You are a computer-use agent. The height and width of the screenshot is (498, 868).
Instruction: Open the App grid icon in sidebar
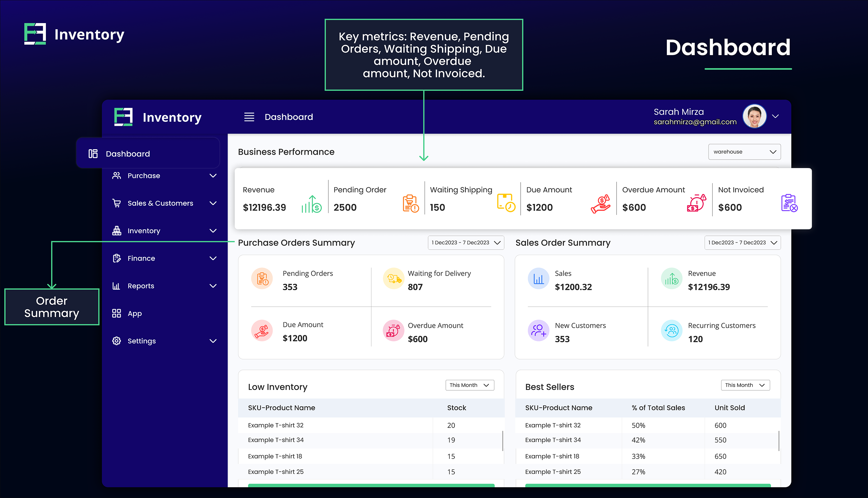pyautogui.click(x=116, y=313)
